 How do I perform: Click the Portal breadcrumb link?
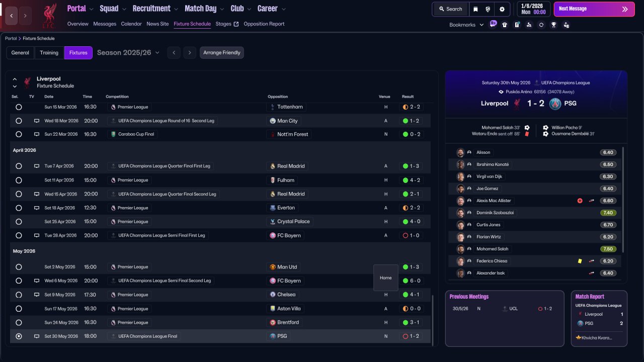[11, 39]
